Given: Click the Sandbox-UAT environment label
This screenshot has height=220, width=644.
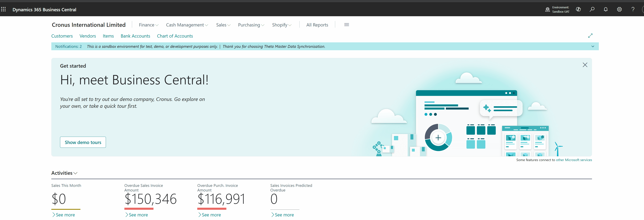Looking at the screenshot, I should click(x=561, y=12).
